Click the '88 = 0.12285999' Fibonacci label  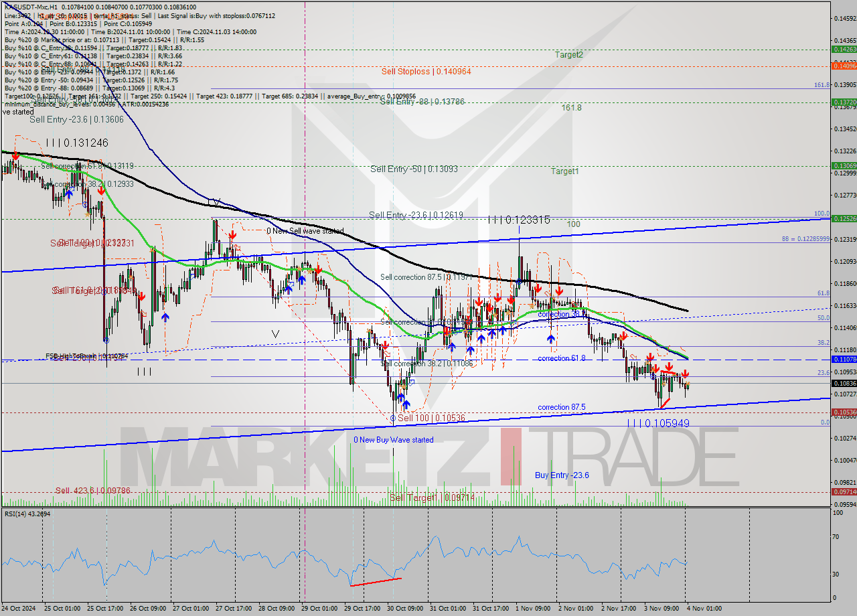pyautogui.click(x=805, y=239)
